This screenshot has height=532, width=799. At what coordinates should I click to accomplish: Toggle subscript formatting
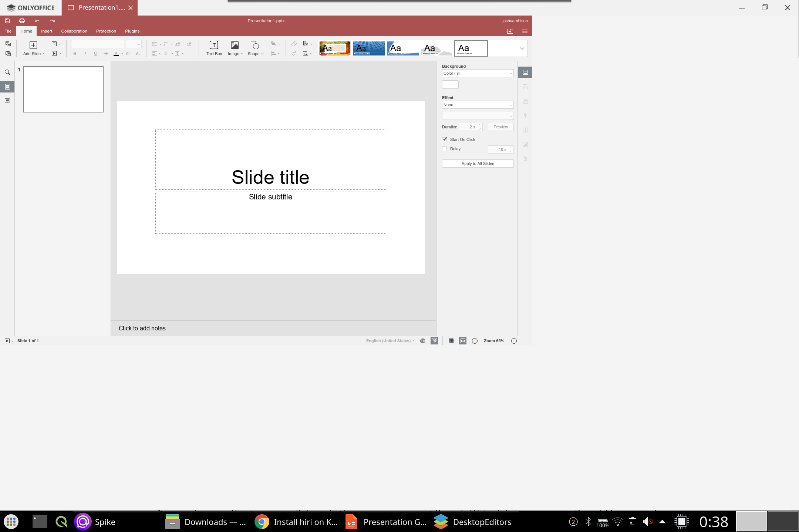138,54
